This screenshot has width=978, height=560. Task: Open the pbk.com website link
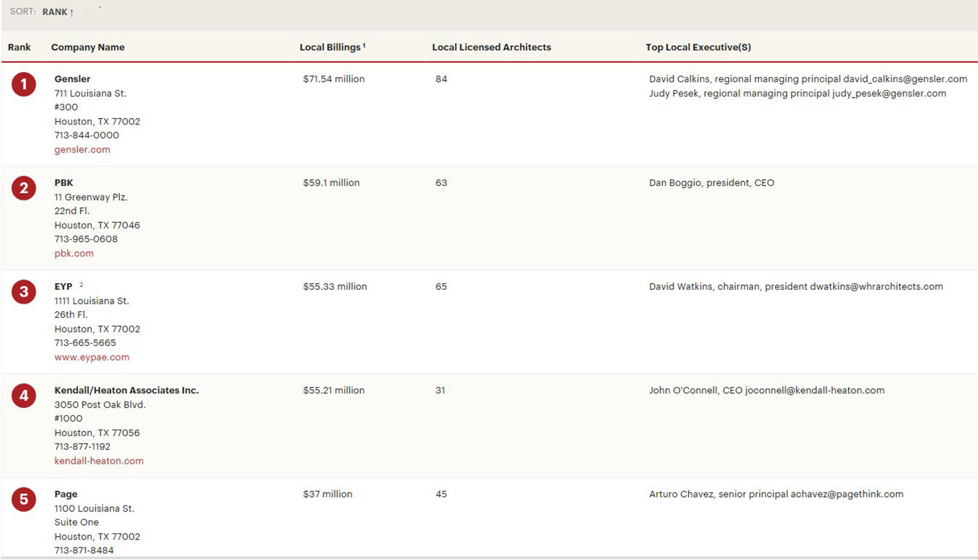(x=74, y=254)
